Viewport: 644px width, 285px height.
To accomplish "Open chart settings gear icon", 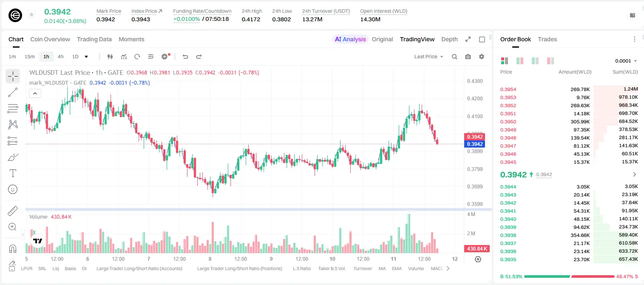I will 482,57.
